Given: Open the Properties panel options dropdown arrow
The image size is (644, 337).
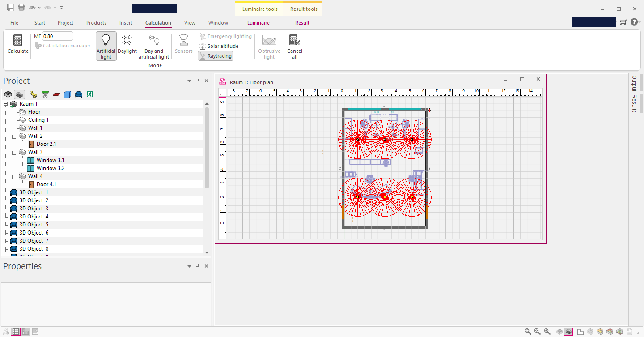Looking at the screenshot, I should [189, 266].
